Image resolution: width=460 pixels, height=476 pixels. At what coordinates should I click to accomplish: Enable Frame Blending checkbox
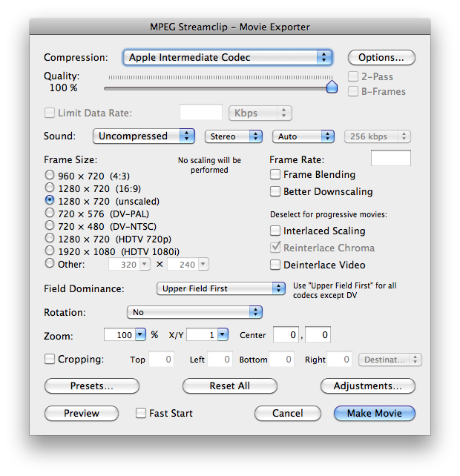point(275,174)
